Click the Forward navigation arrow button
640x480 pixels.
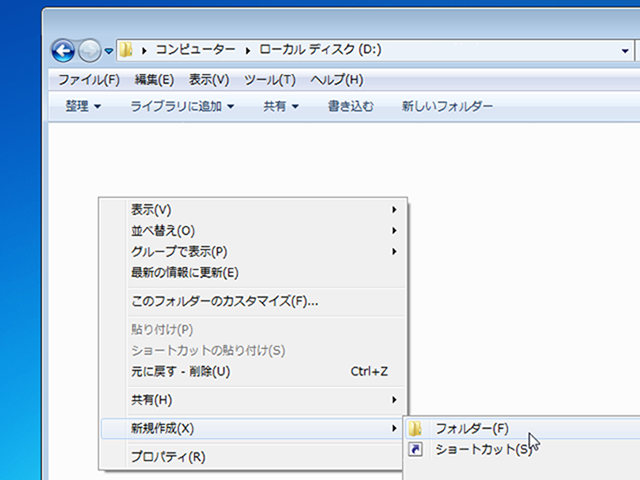[89, 51]
